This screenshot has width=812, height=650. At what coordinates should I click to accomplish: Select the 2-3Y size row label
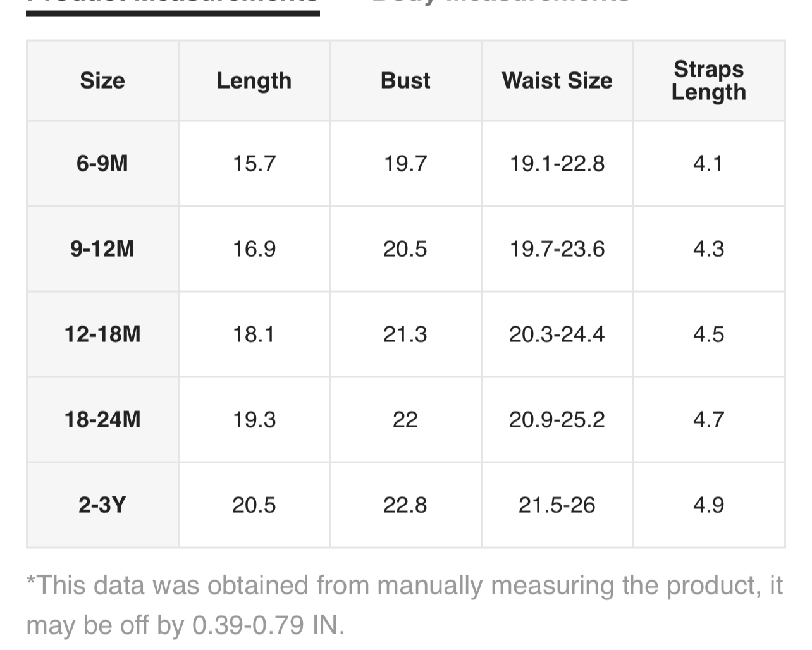click(102, 505)
